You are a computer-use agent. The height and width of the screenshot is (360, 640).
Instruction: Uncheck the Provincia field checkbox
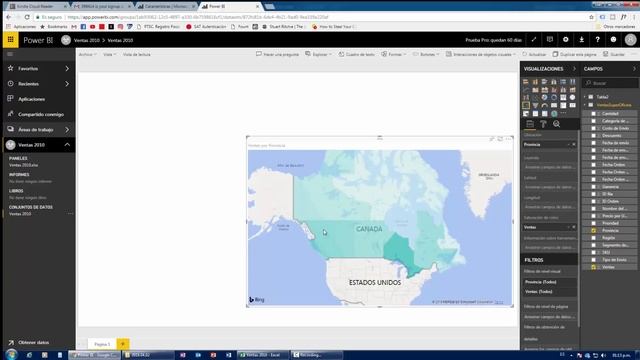coord(593,231)
